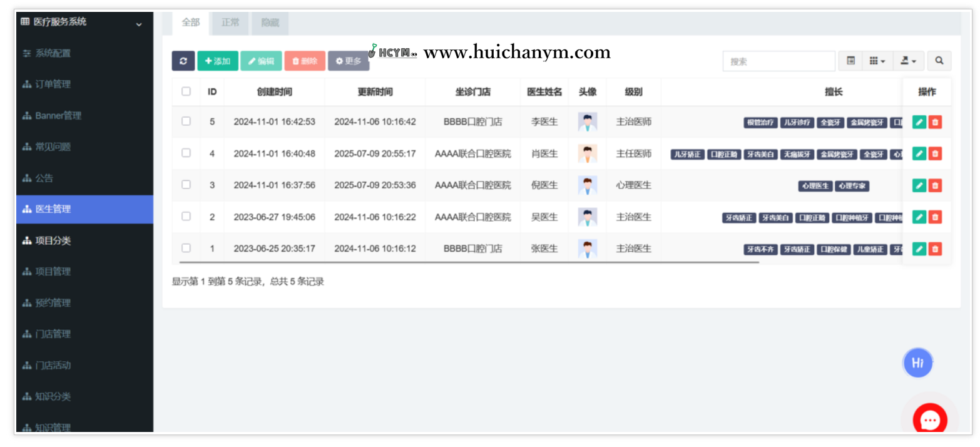980x447 pixels.
Task: Click the blue Hi assistant icon
Action: coord(917,362)
